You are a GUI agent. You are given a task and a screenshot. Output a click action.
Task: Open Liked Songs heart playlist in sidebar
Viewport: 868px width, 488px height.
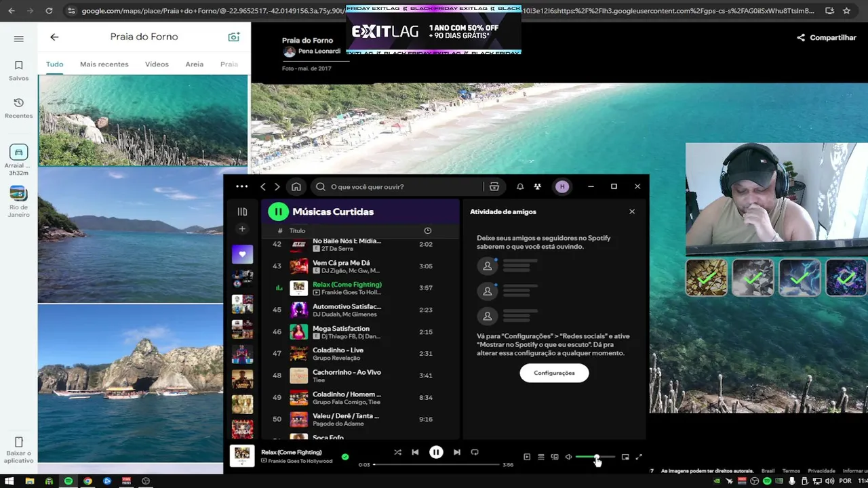pos(242,254)
